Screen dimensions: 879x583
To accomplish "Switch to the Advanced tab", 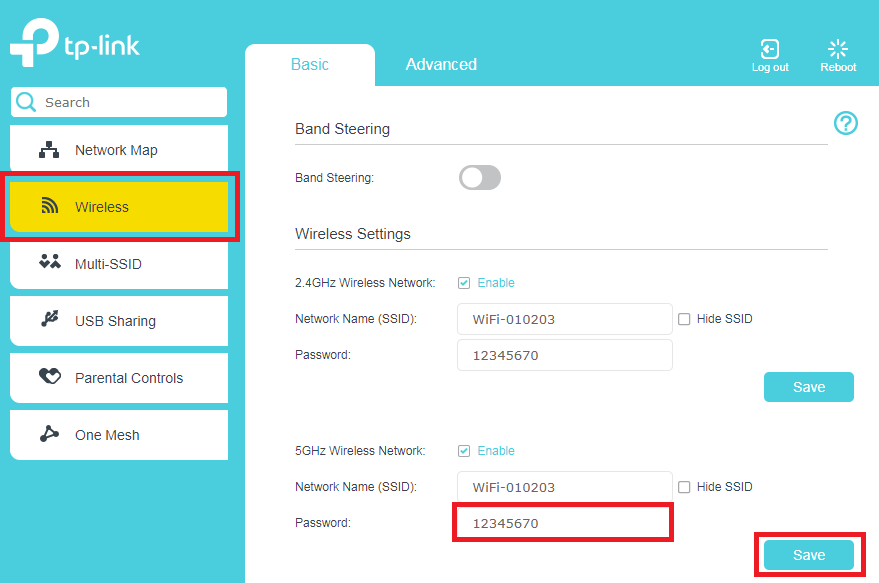I will click(440, 63).
